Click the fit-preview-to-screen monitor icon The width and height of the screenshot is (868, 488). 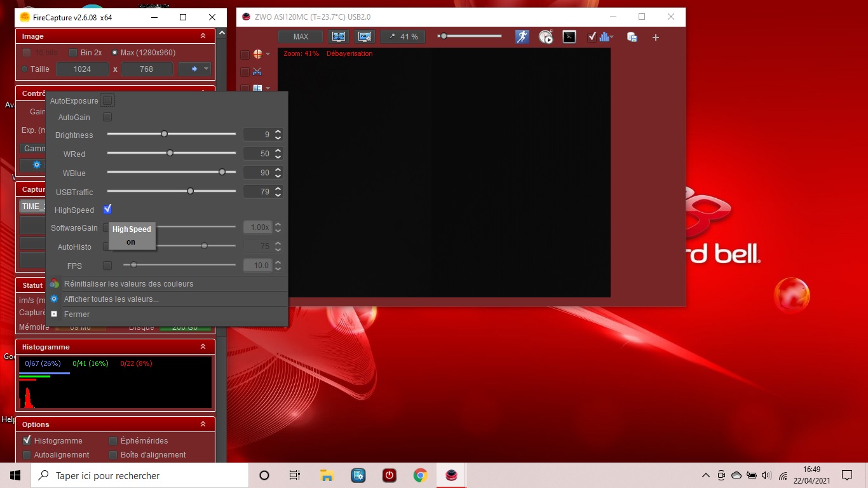[339, 37]
